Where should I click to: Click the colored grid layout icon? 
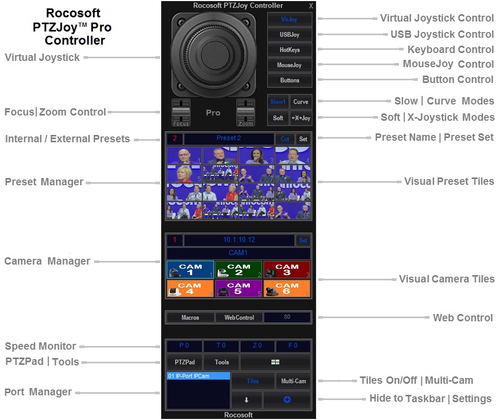click(275, 362)
